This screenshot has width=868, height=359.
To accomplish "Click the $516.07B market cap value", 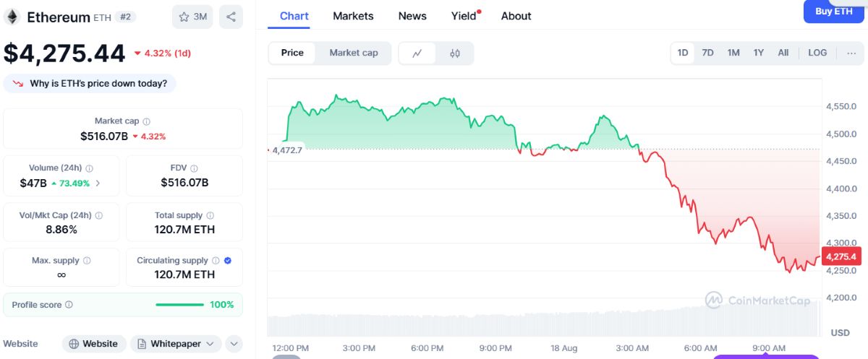I will click(x=104, y=136).
